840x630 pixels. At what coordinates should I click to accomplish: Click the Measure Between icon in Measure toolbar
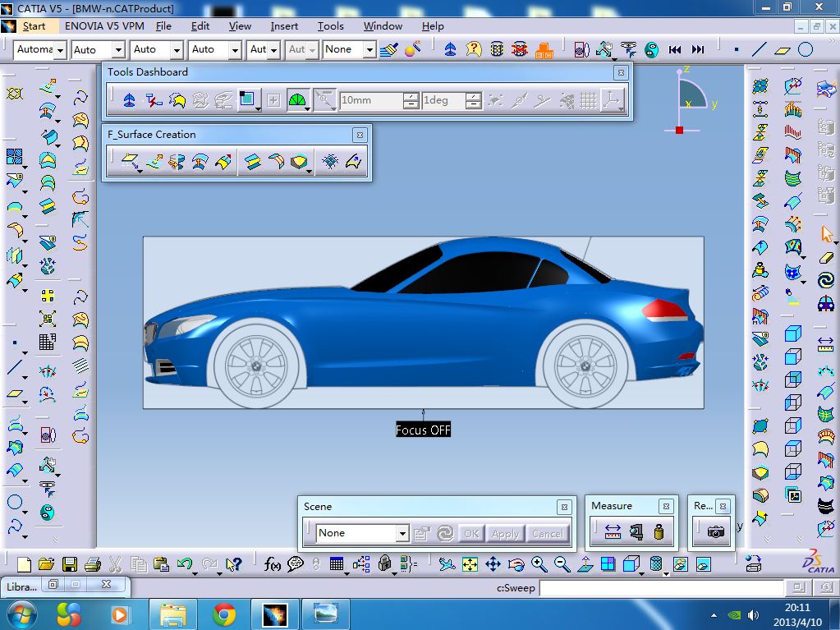[613, 532]
